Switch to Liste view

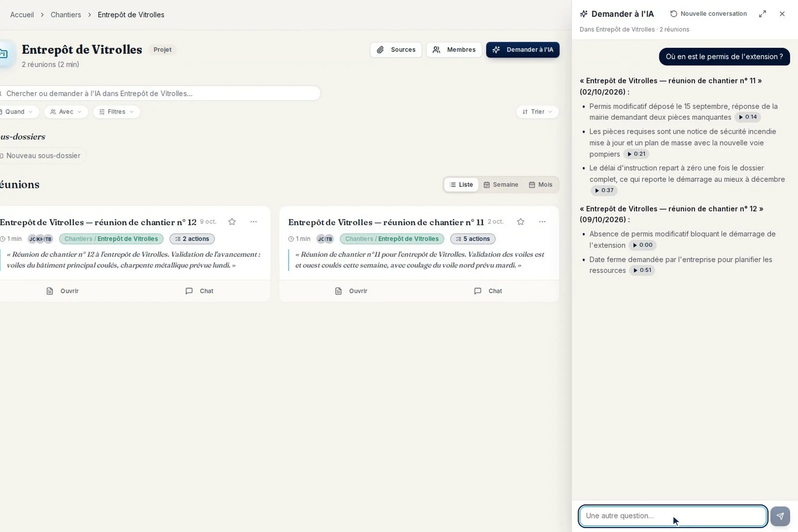tap(461, 184)
